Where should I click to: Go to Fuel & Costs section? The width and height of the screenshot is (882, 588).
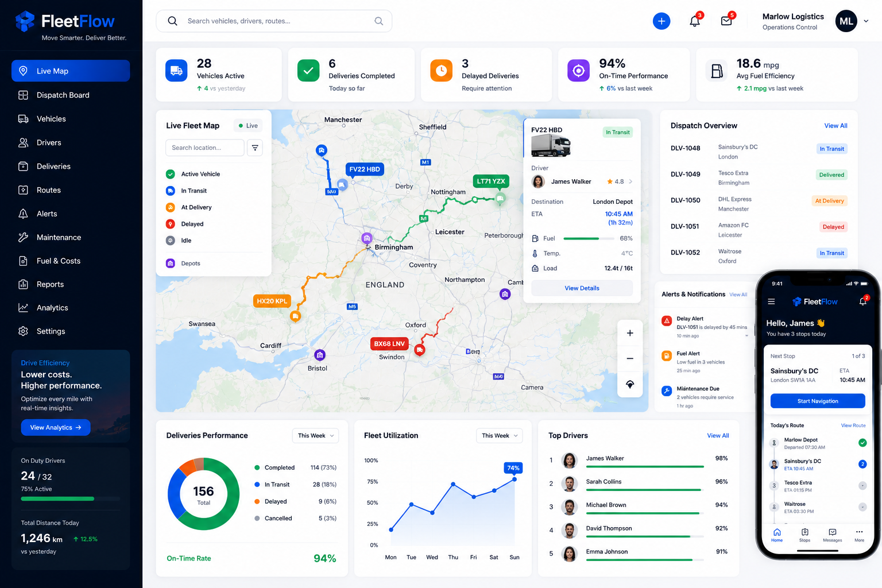[71, 261]
